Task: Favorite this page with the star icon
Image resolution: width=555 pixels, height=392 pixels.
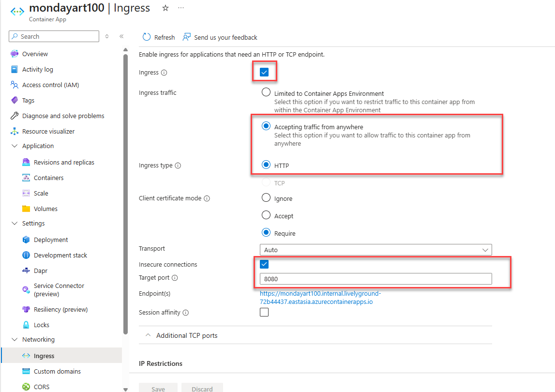Action: pos(165,8)
